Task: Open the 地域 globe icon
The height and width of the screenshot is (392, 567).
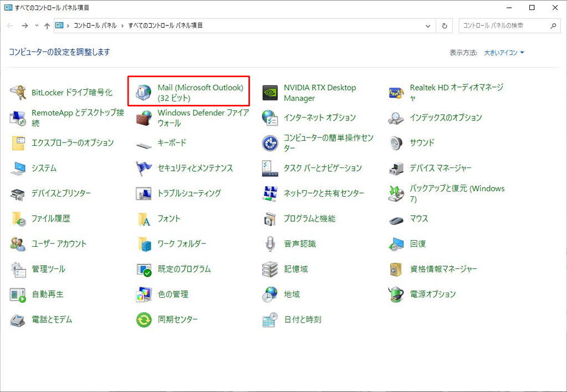Action: (x=270, y=295)
